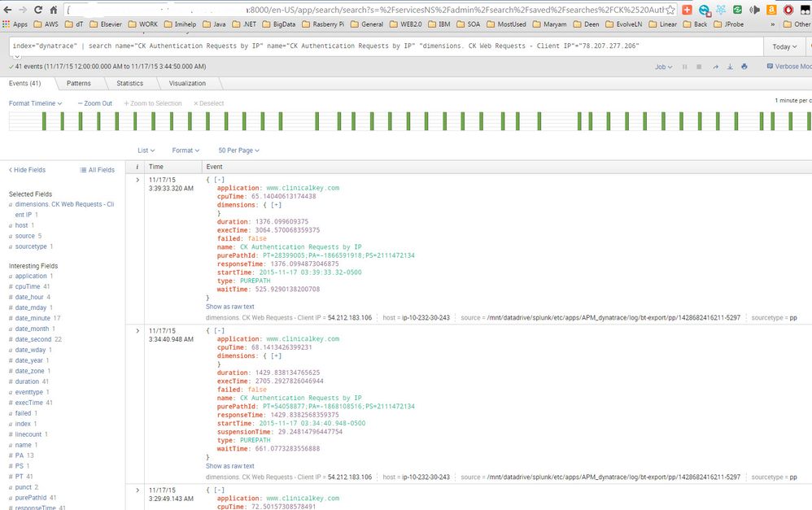The height and width of the screenshot is (510, 812).
Task: Click Show as raw text in first event
Action: (x=229, y=306)
